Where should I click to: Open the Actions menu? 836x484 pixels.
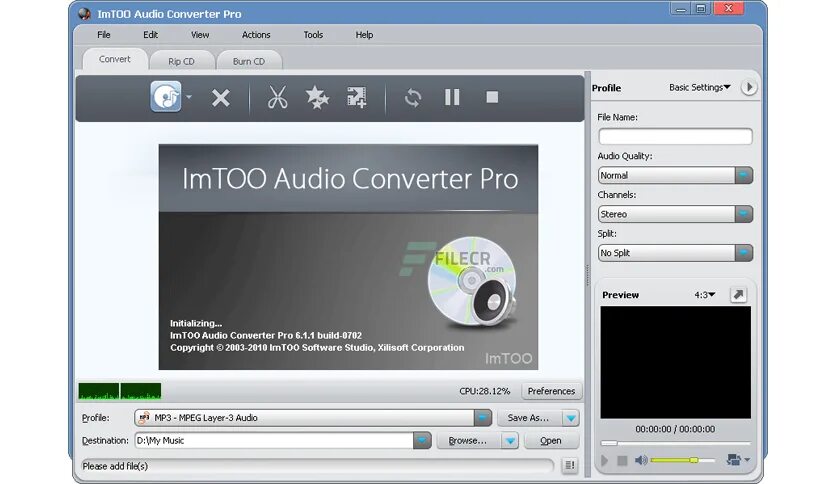(256, 35)
